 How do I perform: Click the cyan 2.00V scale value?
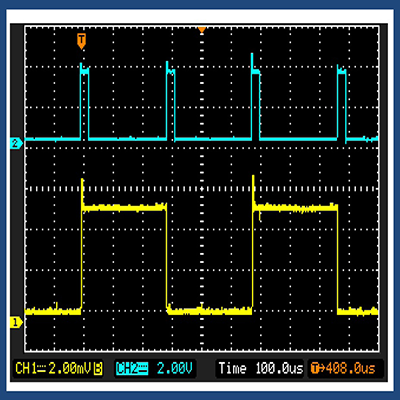(175, 368)
